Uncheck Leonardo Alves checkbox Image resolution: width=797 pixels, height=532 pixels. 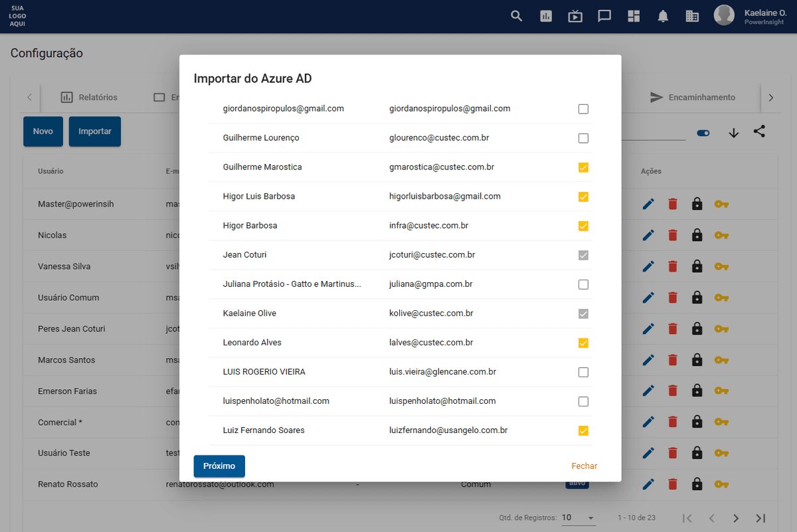(583, 343)
